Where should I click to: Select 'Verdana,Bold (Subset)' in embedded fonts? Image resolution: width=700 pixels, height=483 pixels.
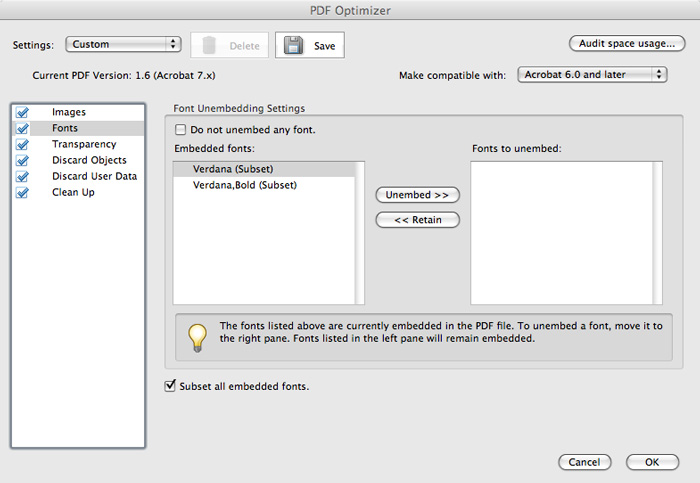tap(245, 185)
